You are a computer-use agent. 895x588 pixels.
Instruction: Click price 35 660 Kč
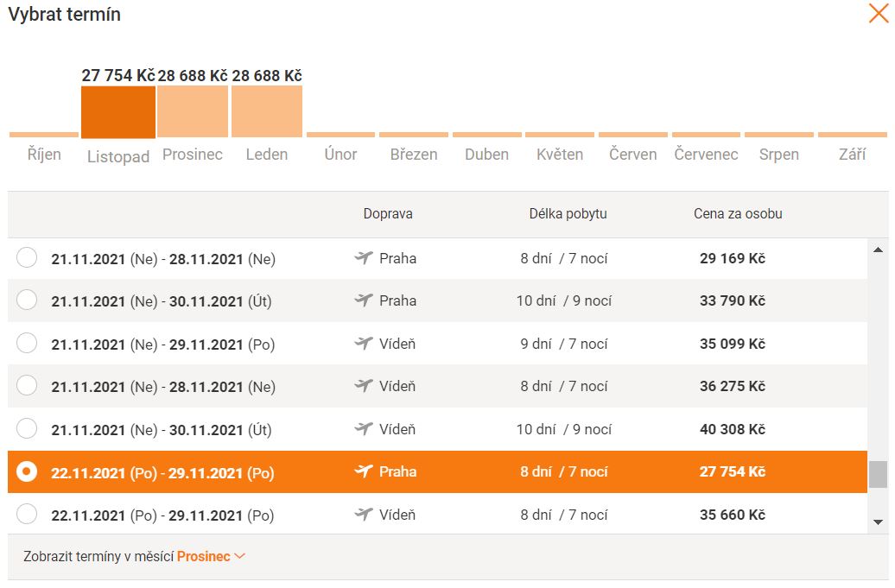733,515
